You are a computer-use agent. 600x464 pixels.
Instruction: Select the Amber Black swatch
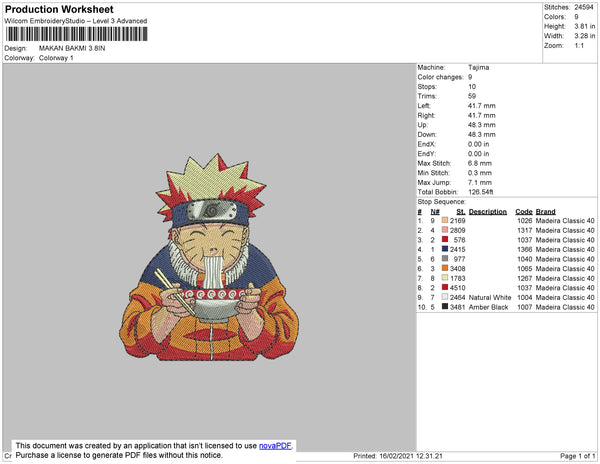click(445, 306)
